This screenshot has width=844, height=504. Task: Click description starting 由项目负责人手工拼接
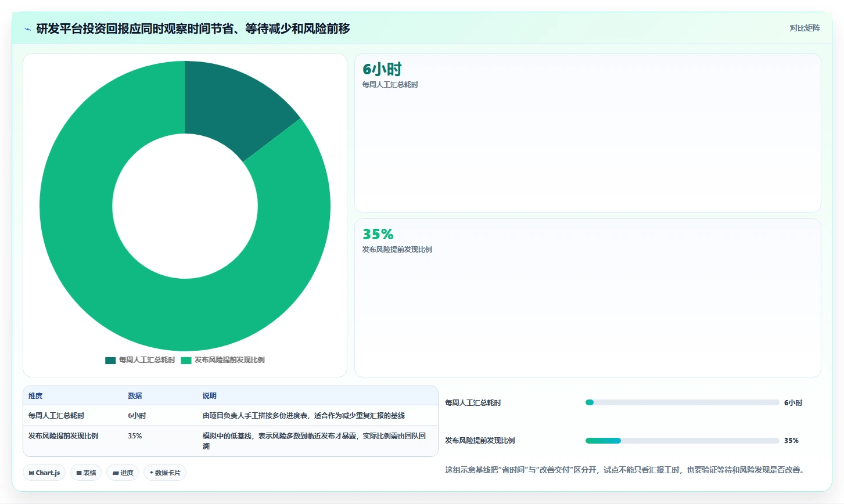click(x=304, y=416)
